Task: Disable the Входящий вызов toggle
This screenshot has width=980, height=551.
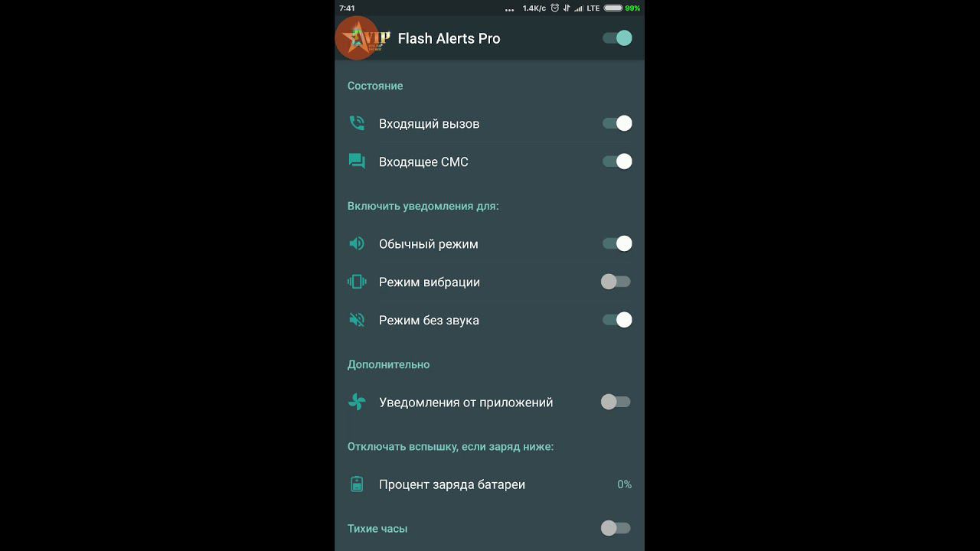Action: 617,123
